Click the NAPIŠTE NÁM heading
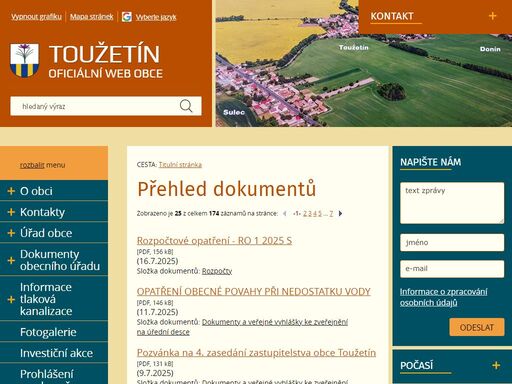Viewport: 512px width, 384px height. pyautogui.click(x=431, y=162)
